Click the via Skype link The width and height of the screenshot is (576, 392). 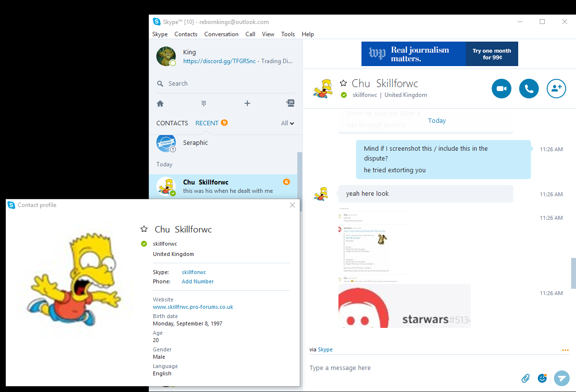pyautogui.click(x=325, y=350)
